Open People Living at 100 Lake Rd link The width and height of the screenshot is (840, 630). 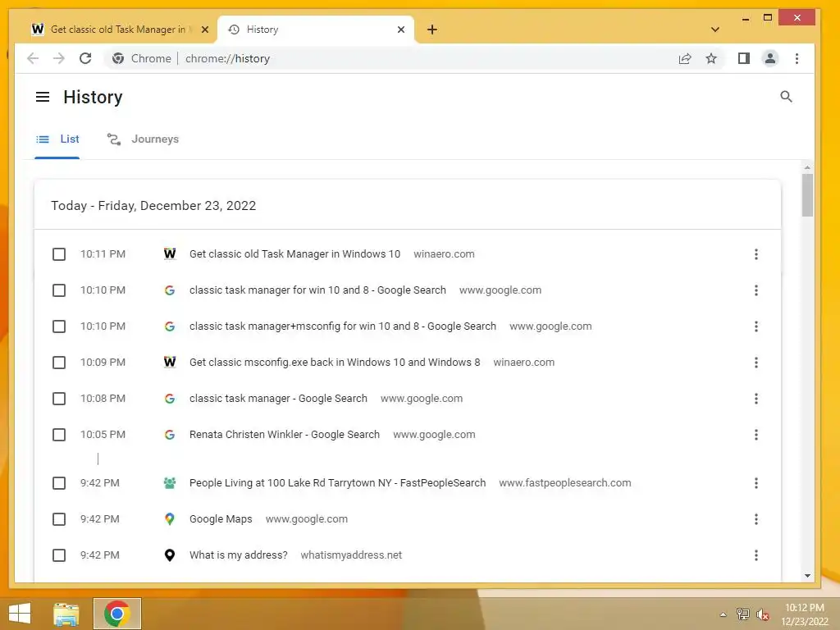click(x=337, y=483)
